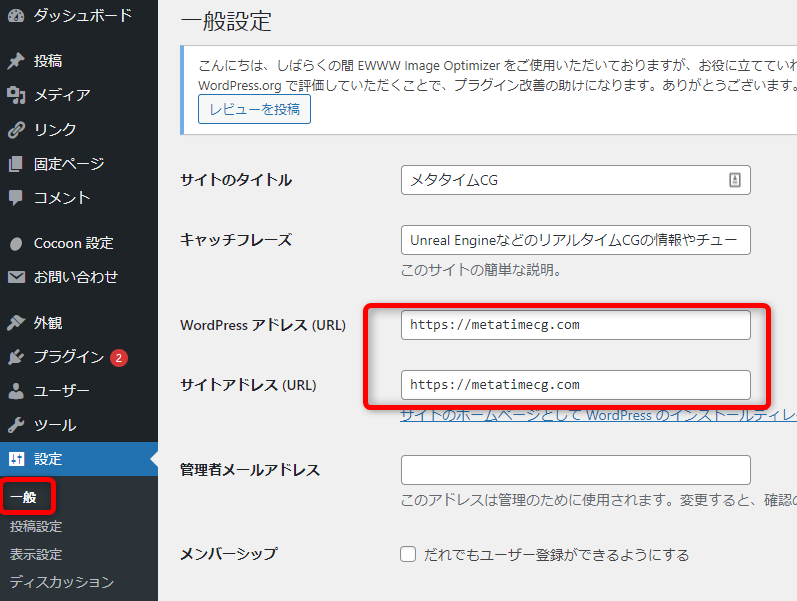Click the 管理者メールアドレス input field
Screen dimensions: 797x601
pos(575,470)
